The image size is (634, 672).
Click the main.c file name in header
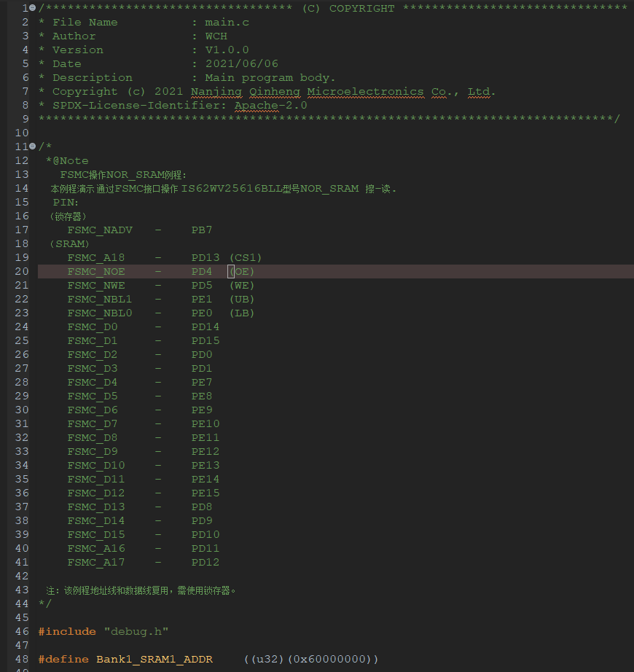tap(227, 23)
